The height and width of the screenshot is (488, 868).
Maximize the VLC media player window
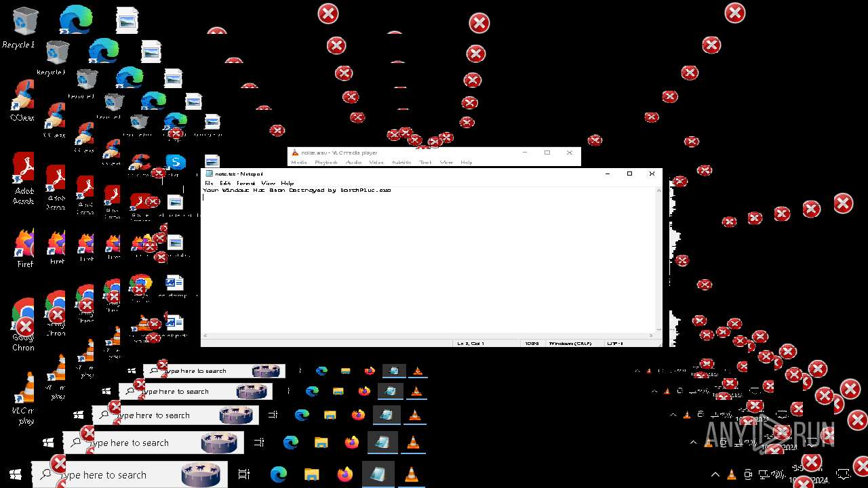[547, 152]
